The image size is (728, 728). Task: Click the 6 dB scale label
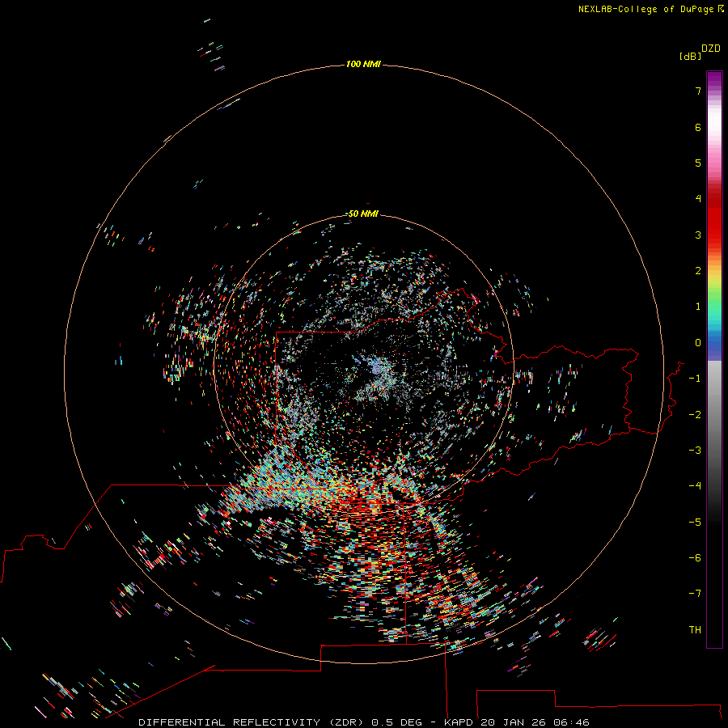698,127
